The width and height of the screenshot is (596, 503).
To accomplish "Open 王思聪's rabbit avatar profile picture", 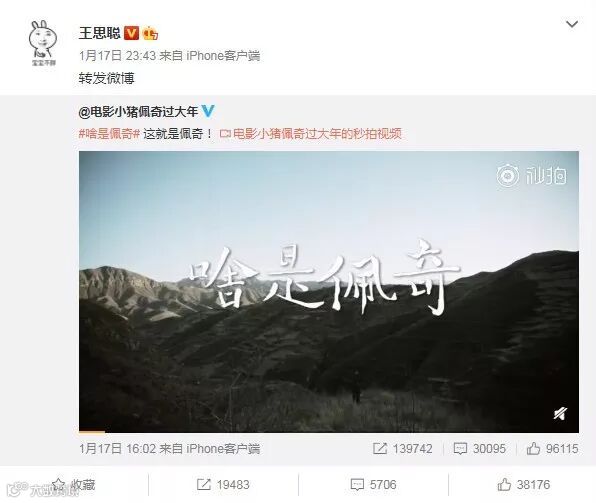I will tap(43, 43).
